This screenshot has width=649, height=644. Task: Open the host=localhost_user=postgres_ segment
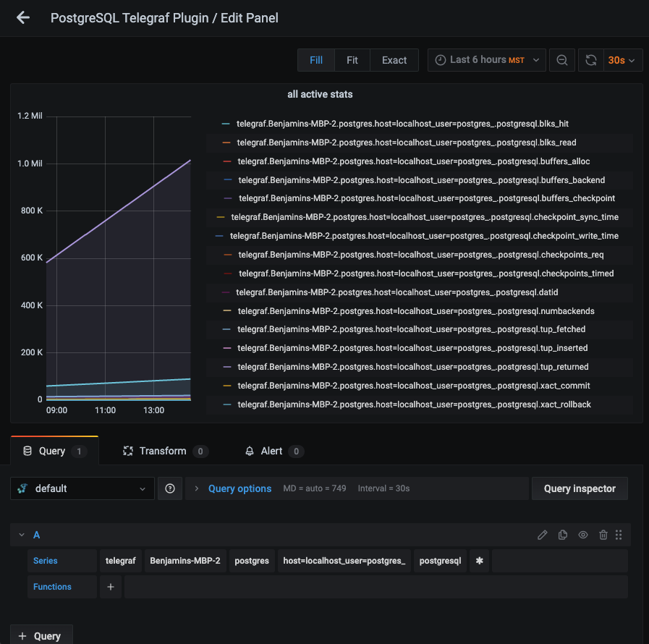(344, 561)
